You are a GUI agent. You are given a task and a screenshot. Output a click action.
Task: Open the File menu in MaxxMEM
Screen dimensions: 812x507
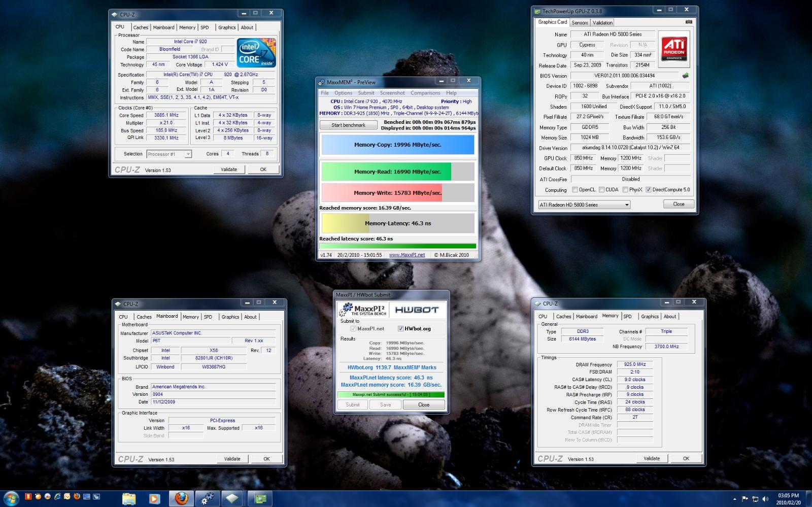[325, 93]
